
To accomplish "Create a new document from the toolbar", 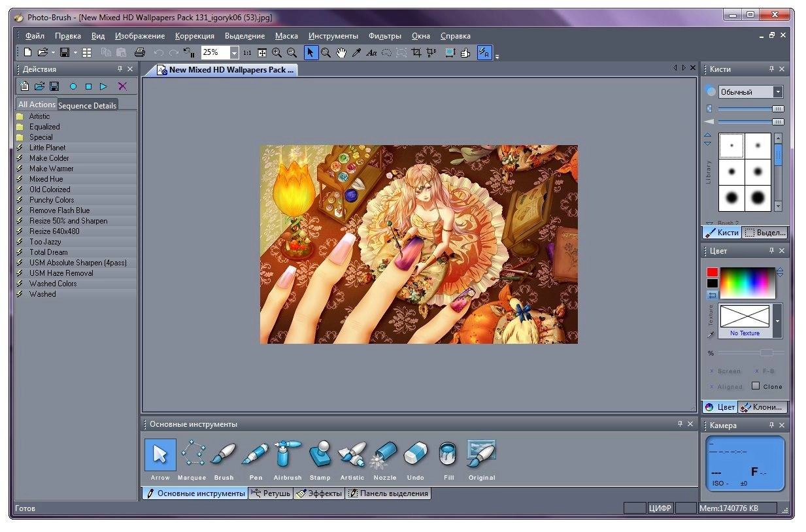I will 27,52.
